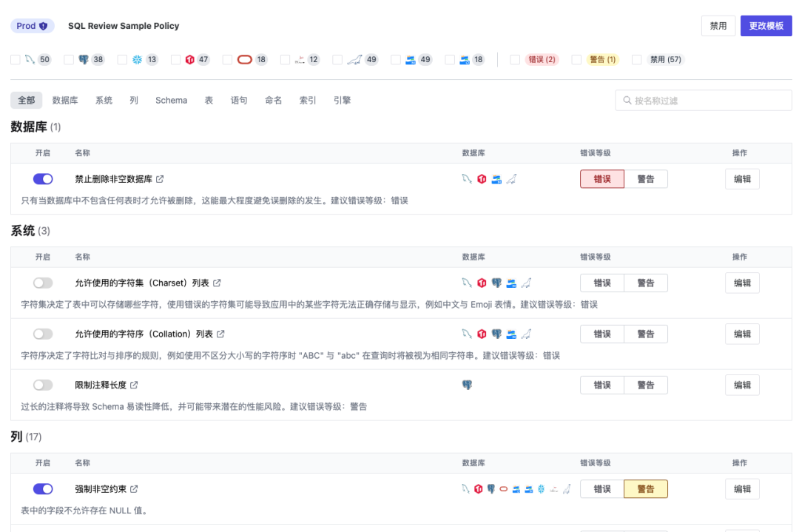Switch to the 命名 tab
Screen dimensions: 799x532
[273, 101]
